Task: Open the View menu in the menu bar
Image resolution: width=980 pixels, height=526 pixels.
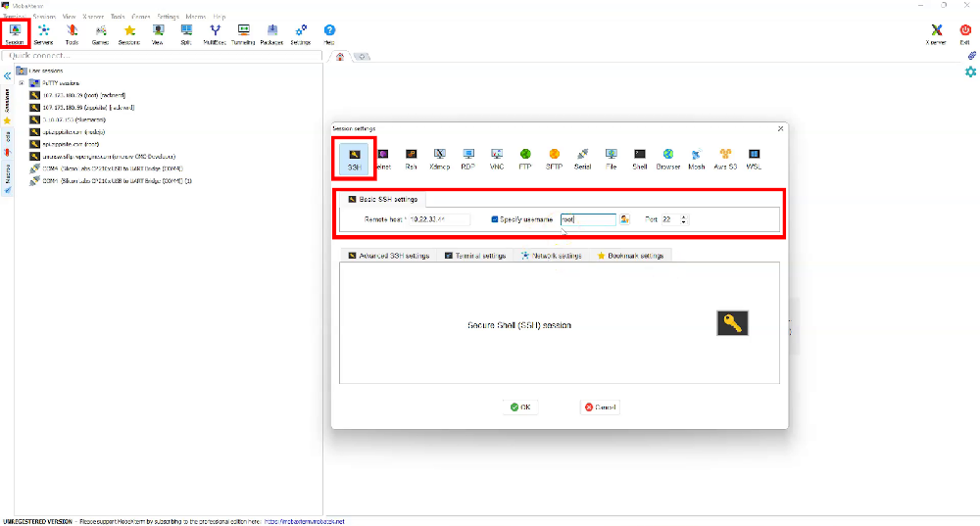Action: tap(69, 17)
